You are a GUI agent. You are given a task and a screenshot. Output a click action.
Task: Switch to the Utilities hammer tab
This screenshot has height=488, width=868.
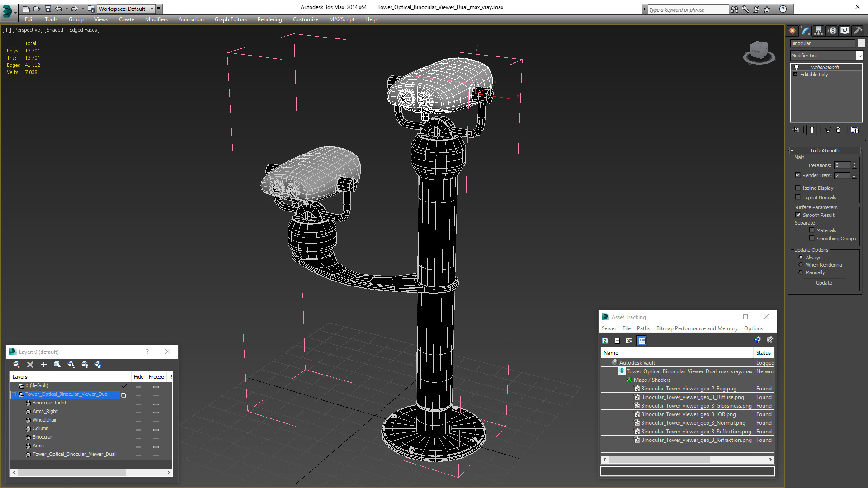[858, 31]
